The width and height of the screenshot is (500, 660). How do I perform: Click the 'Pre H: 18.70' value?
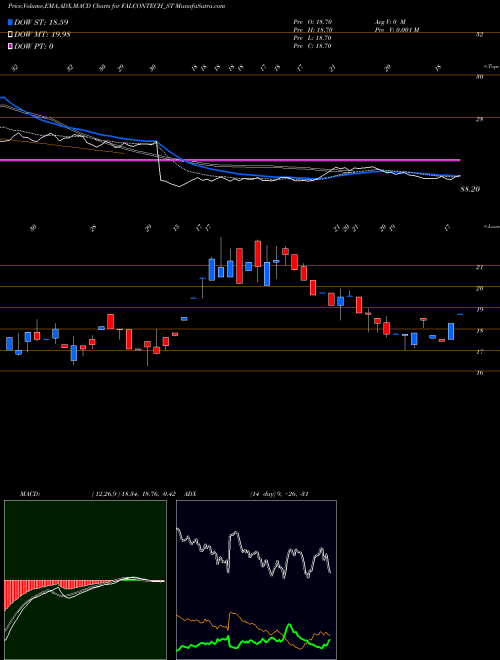coord(313,30)
